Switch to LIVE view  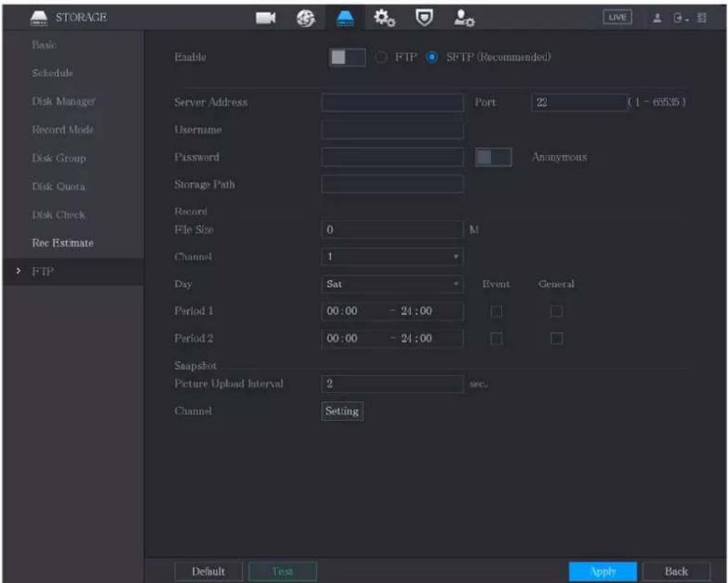tap(617, 17)
